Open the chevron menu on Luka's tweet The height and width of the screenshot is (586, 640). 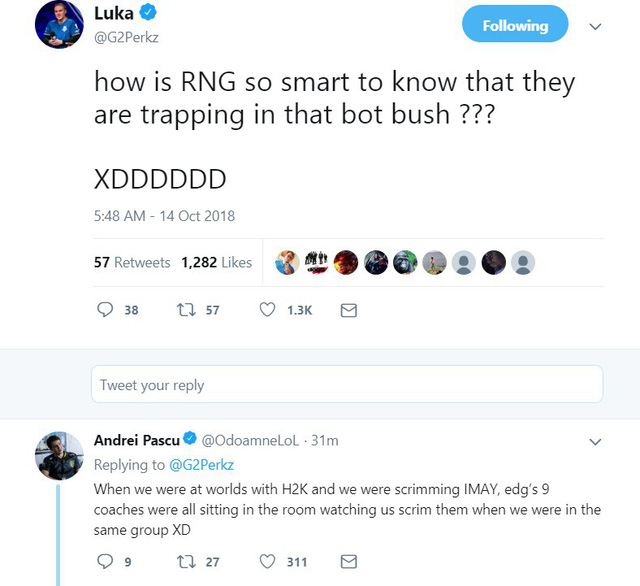tap(595, 27)
